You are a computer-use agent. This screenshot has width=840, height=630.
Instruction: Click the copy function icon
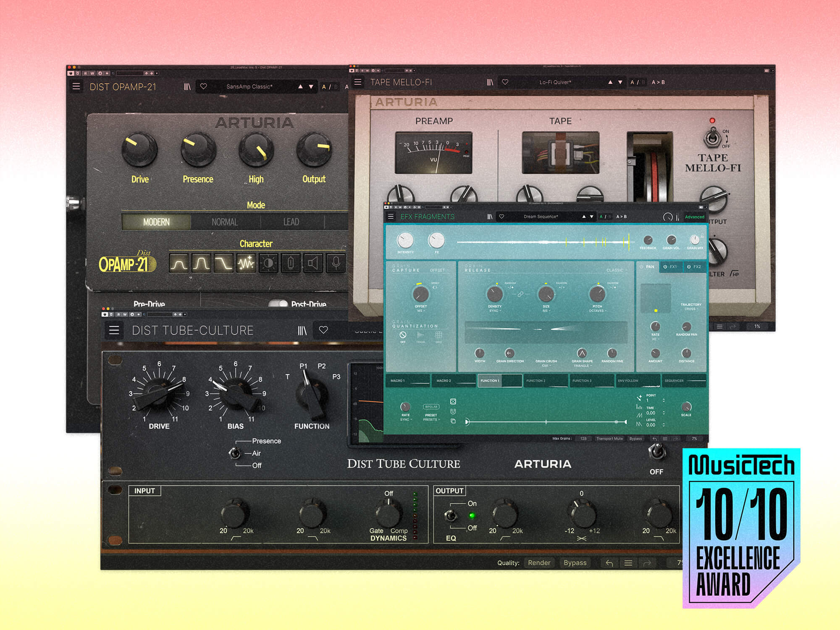[x=453, y=421]
